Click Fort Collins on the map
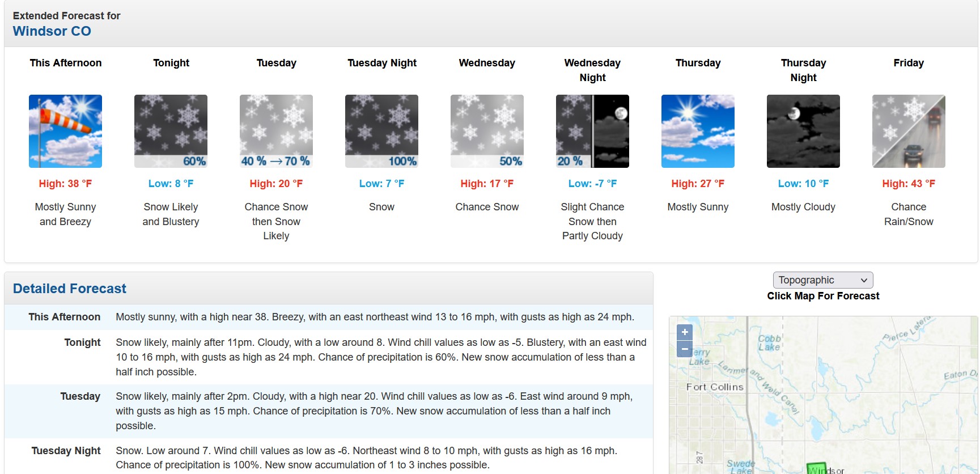The height and width of the screenshot is (474, 980). [715, 387]
